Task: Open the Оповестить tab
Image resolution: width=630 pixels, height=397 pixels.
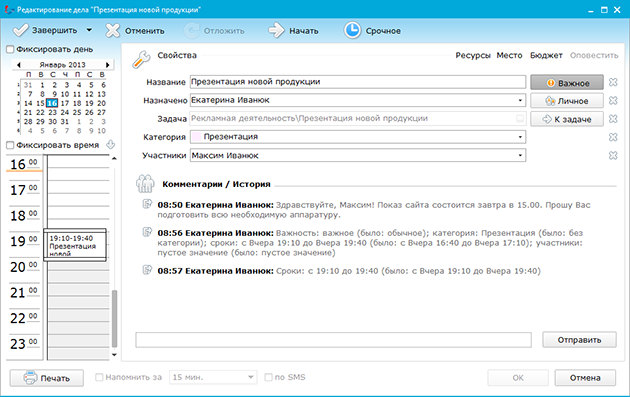Action: pos(594,55)
